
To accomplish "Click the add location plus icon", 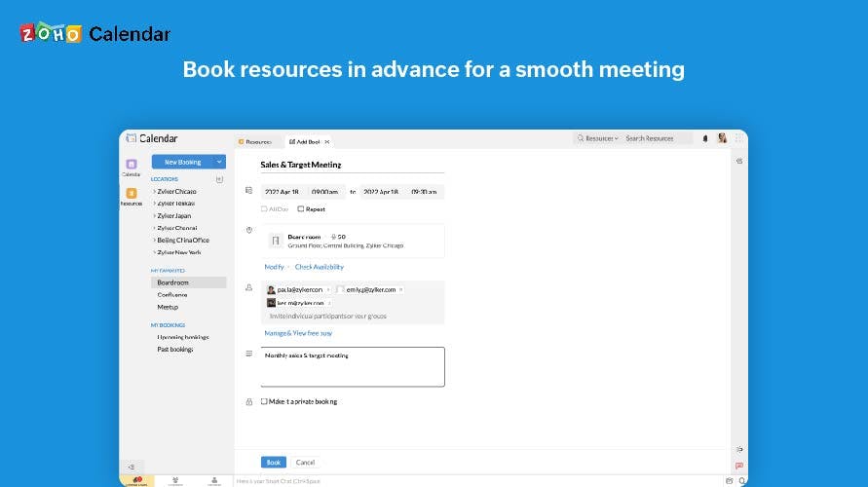I will point(219,179).
